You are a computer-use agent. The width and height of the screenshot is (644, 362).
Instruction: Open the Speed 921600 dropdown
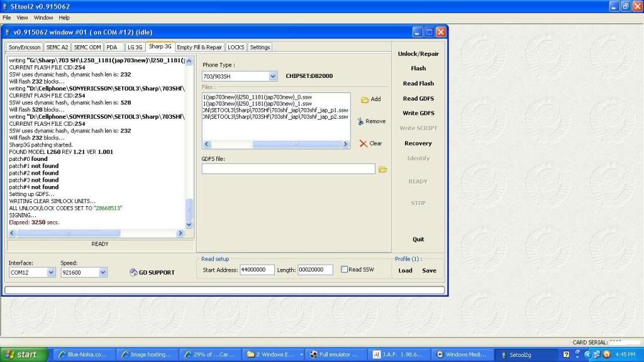click(103, 273)
